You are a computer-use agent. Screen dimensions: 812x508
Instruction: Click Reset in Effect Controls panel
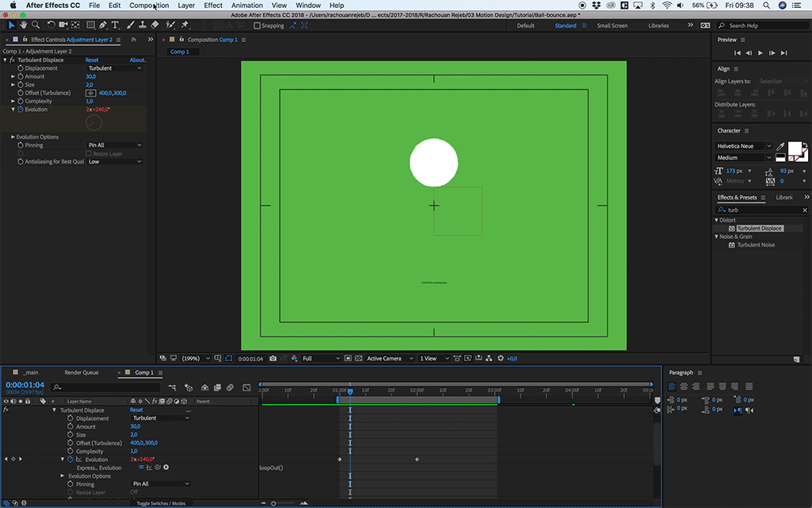pos(92,60)
